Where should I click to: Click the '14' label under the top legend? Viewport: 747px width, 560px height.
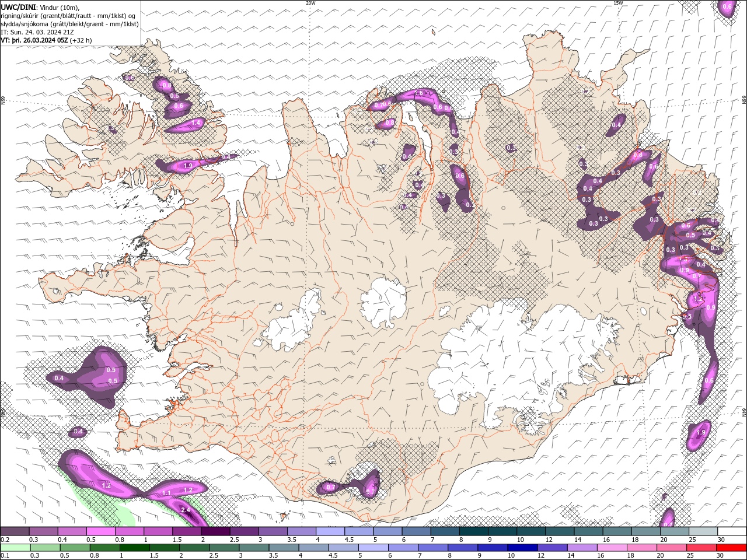pos(577,540)
